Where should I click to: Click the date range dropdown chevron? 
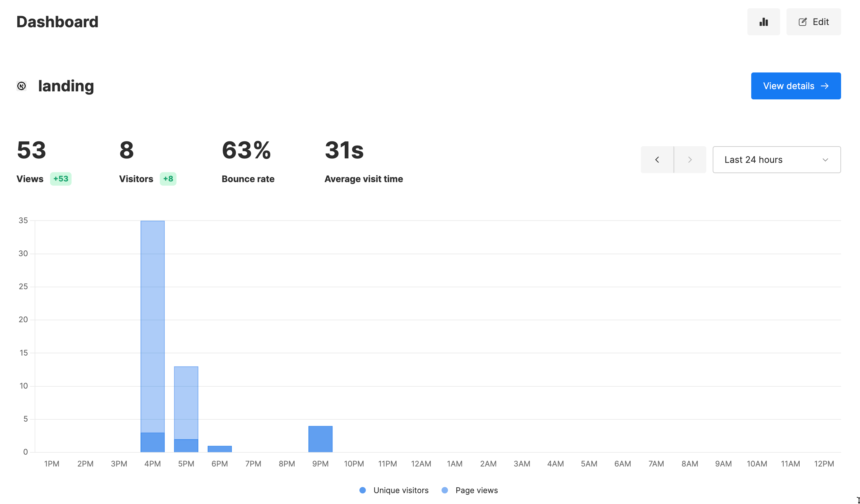tap(825, 160)
